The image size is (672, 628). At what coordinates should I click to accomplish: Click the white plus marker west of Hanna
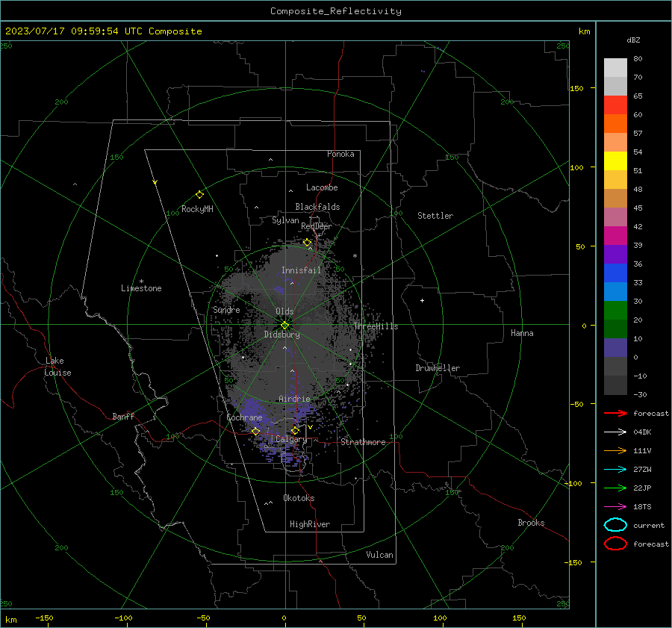422,300
